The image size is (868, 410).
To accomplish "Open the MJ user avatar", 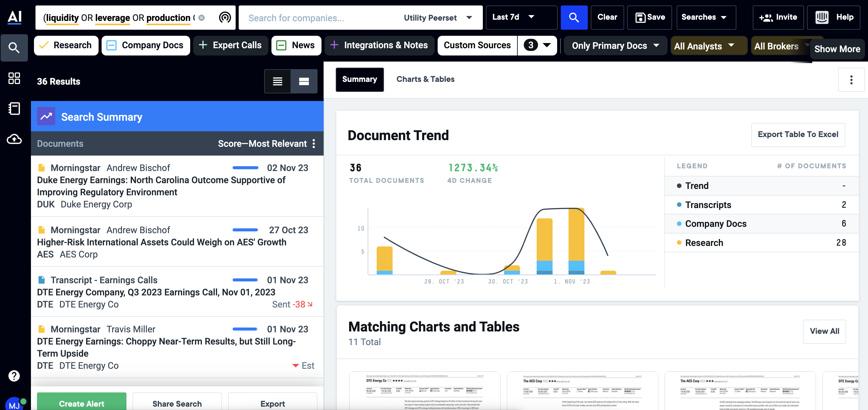I will point(15,404).
